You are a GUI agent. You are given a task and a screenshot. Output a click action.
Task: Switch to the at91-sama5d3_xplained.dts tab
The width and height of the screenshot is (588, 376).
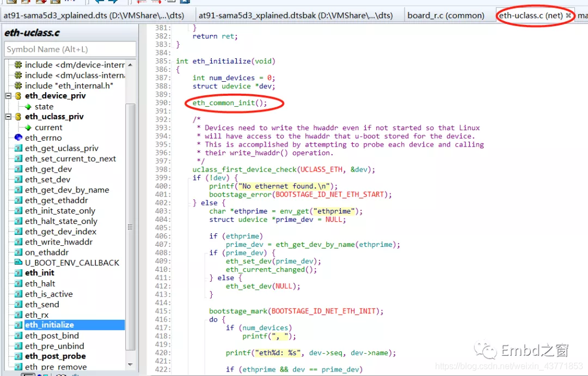point(94,15)
